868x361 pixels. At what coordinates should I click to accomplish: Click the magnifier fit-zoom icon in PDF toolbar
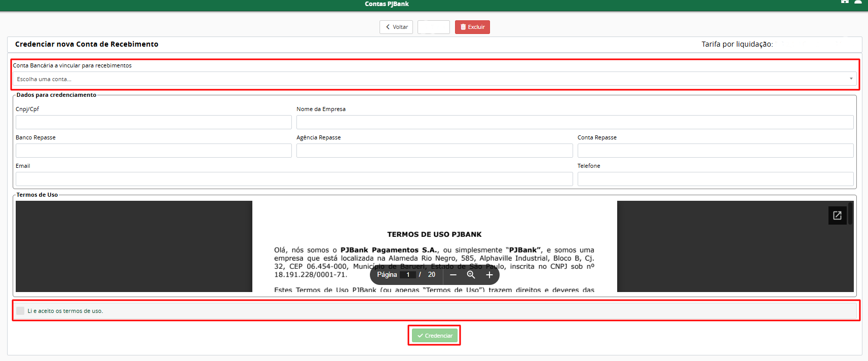tap(471, 275)
